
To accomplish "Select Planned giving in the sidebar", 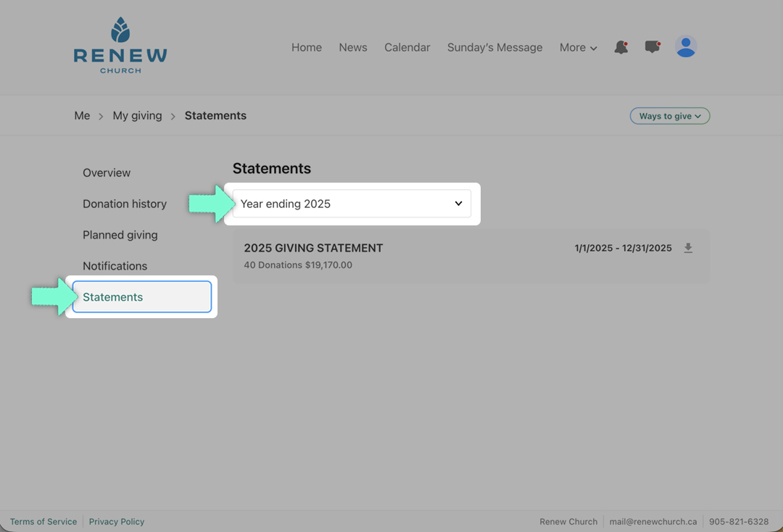I will tap(120, 235).
